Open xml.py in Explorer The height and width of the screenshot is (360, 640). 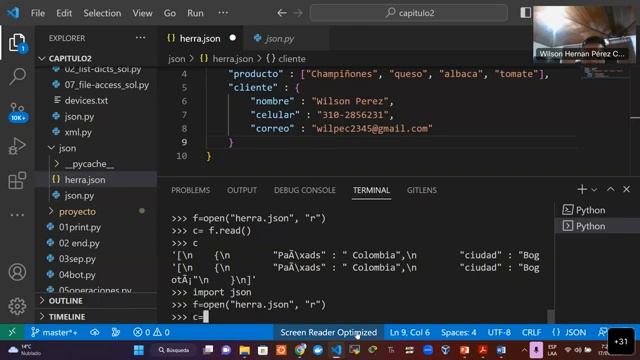78,132
